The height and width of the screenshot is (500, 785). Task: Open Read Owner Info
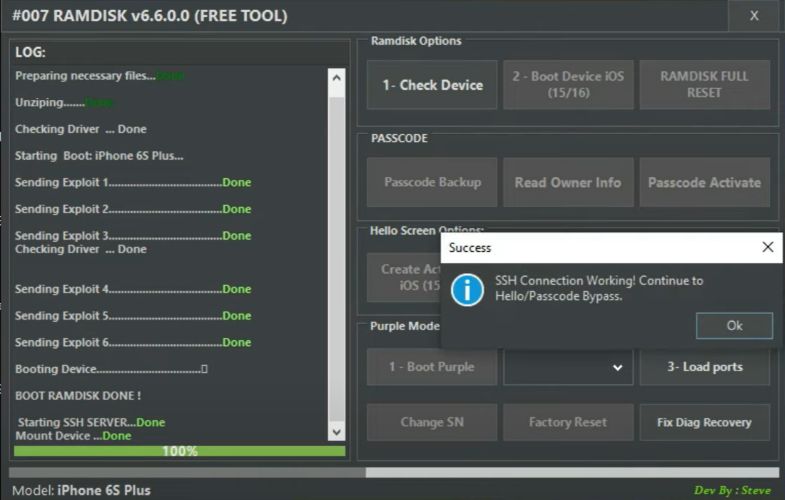(568, 183)
